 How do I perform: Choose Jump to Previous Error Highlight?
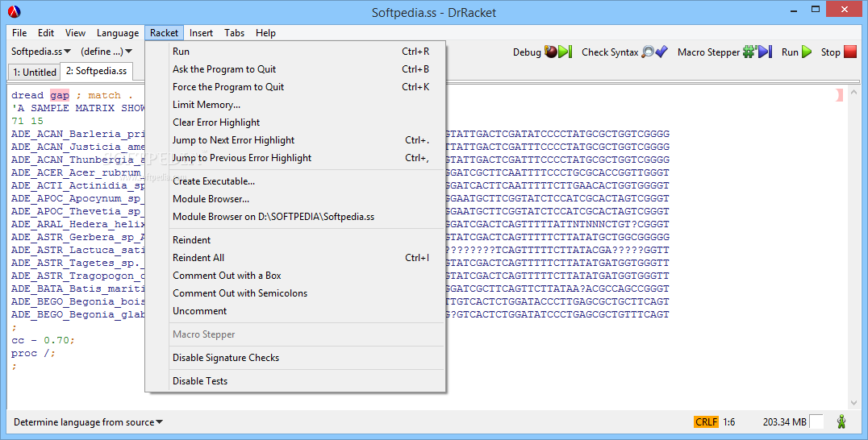tap(295, 157)
